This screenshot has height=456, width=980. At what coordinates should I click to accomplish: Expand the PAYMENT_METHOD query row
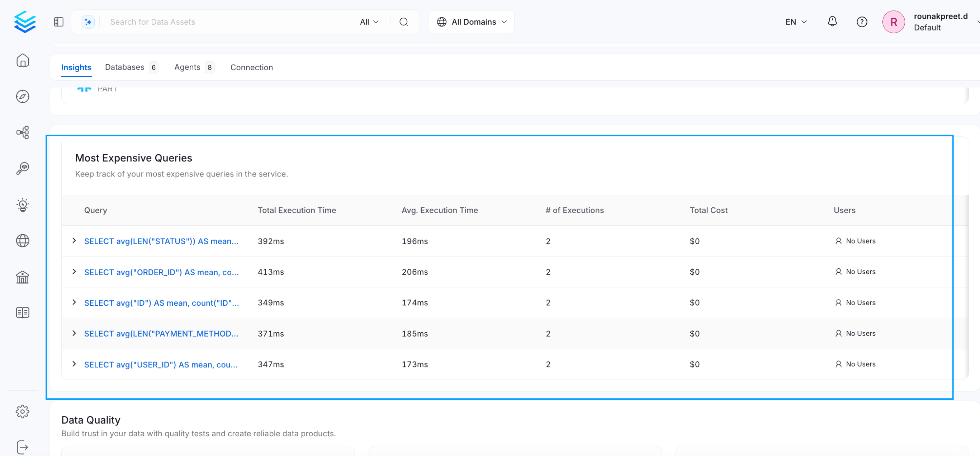tap(74, 333)
